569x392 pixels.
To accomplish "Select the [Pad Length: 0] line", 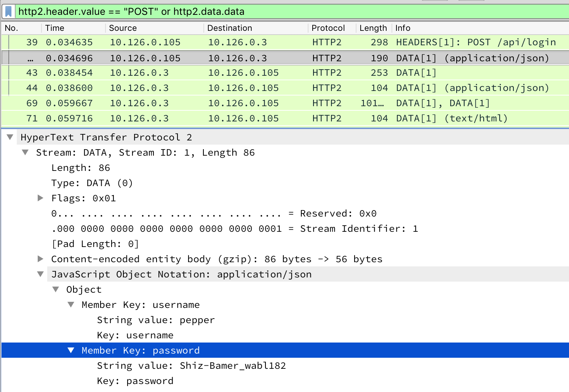I will click(95, 244).
